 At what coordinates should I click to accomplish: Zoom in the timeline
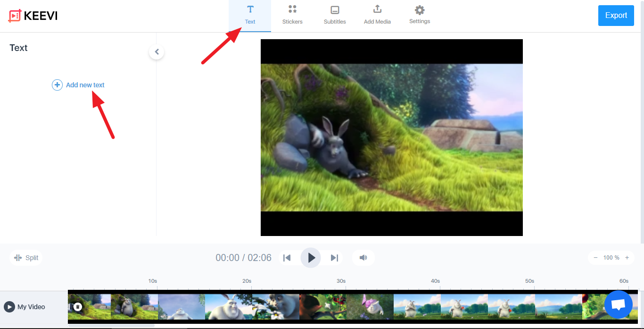pos(627,258)
